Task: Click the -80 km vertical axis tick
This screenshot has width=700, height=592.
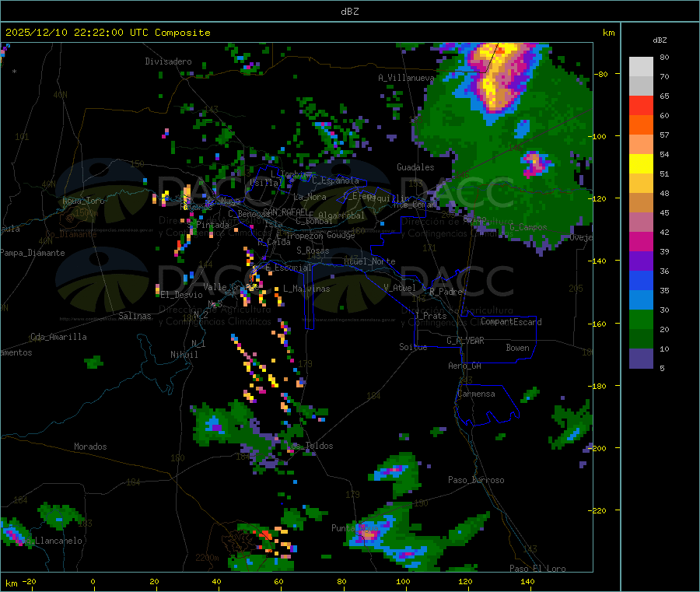Action: click(601, 74)
